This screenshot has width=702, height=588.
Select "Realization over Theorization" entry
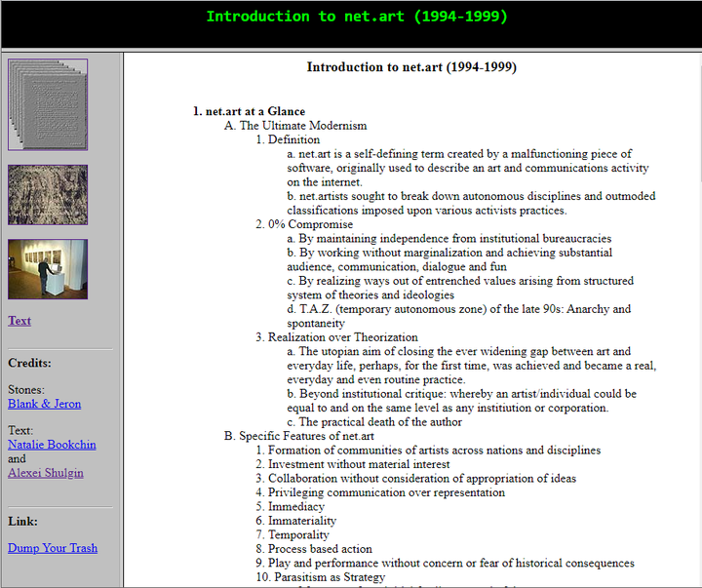(x=342, y=337)
